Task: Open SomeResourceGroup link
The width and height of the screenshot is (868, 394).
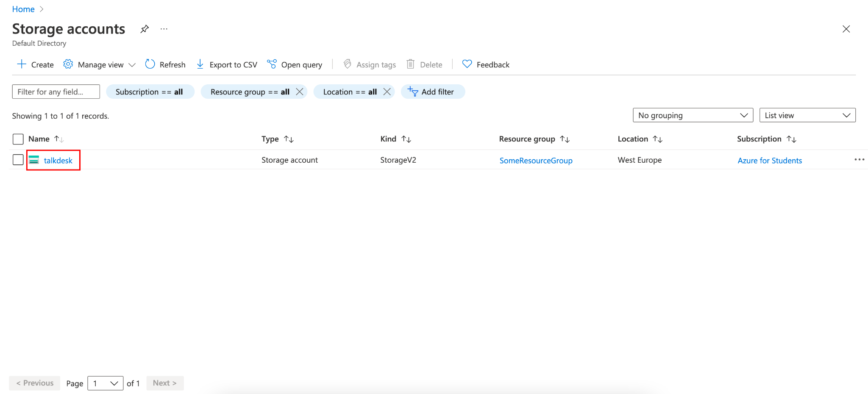Action: coord(536,161)
